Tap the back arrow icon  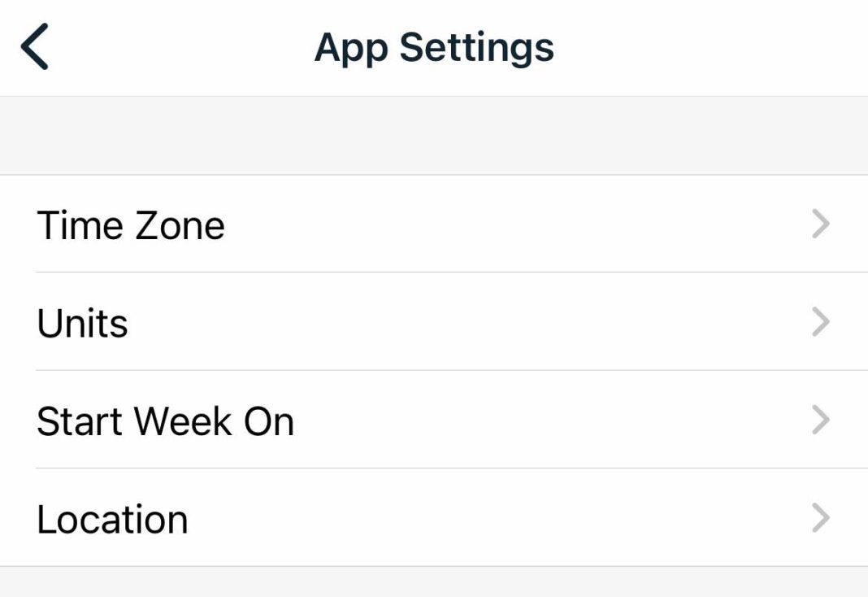(35, 46)
